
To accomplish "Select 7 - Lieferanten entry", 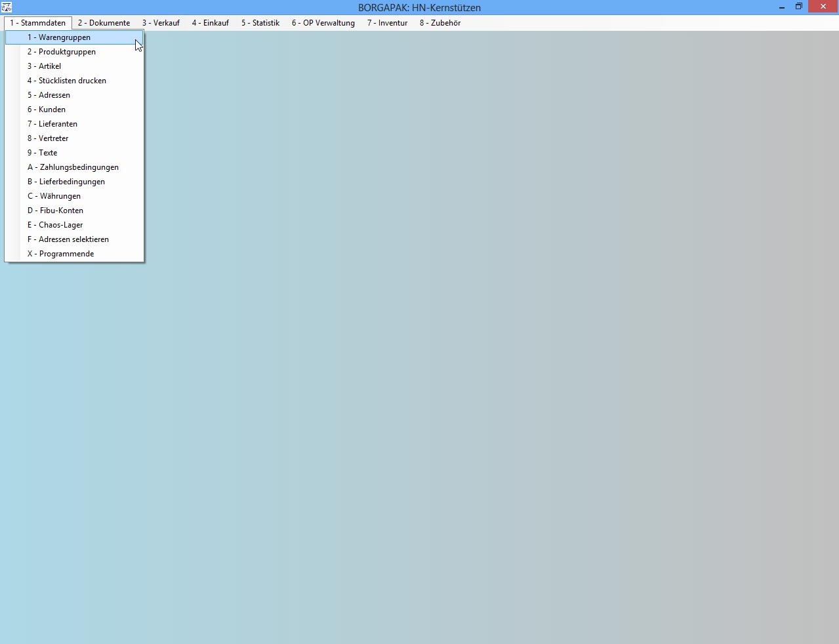I will (74, 124).
